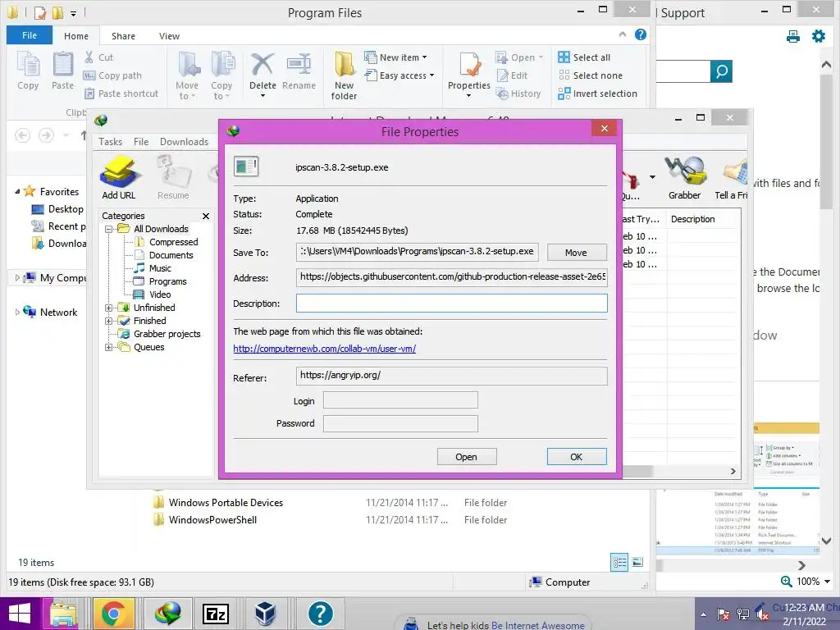Open the Explorer help question mark icon
840x630 pixels.
coord(640,34)
